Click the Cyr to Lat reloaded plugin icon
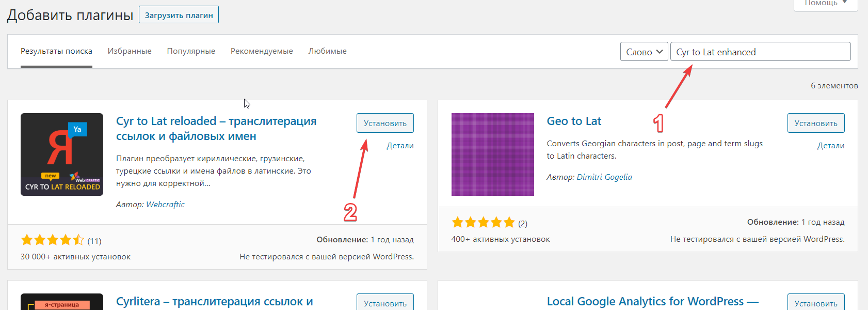This screenshot has height=310, width=868. (62, 154)
